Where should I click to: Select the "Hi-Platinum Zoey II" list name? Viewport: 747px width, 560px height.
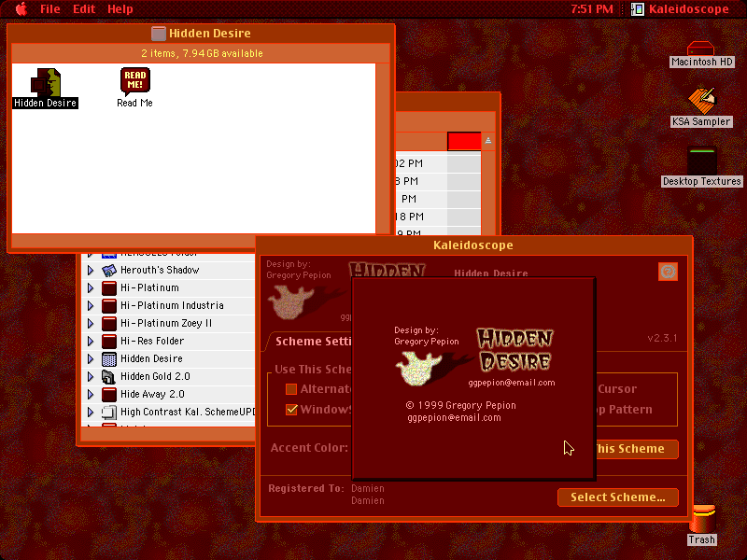pyautogui.click(x=166, y=323)
